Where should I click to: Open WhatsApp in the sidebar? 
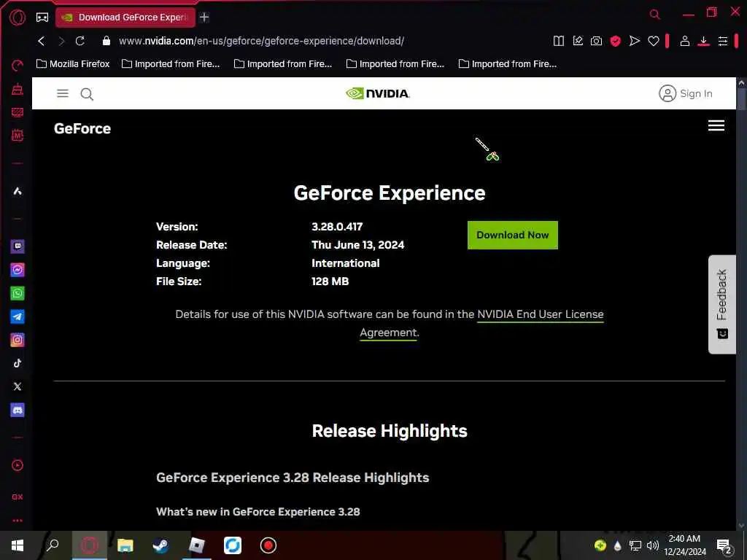[x=18, y=293]
